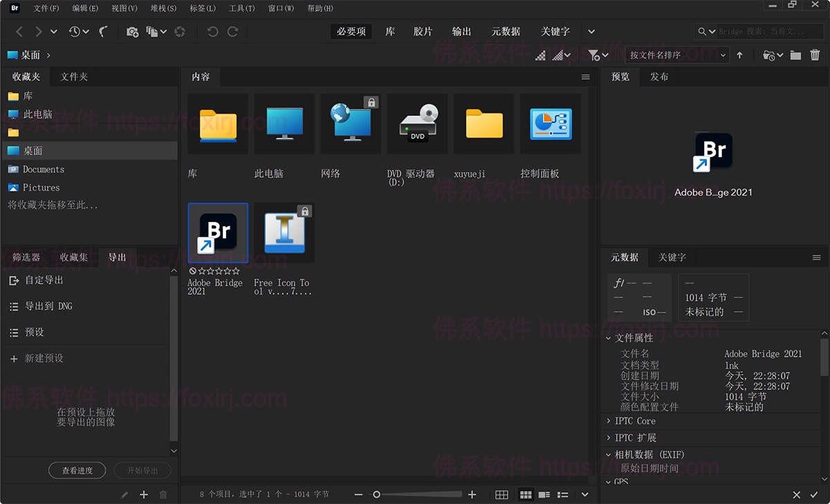Open the 按文件名排序 sort dropdown
This screenshot has height=504, width=830.
tap(676, 55)
